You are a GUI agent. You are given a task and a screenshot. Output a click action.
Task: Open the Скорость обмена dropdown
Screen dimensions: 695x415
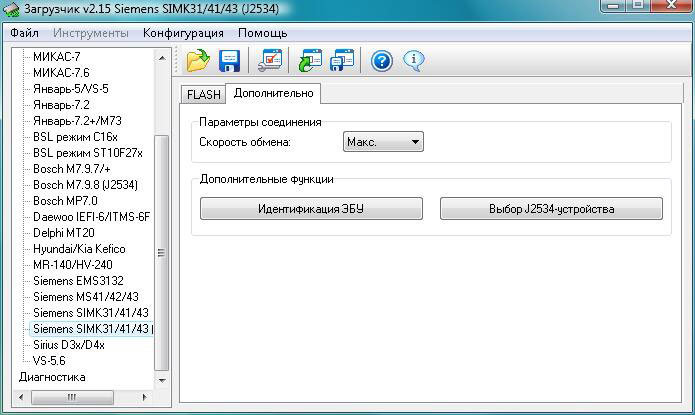(383, 143)
